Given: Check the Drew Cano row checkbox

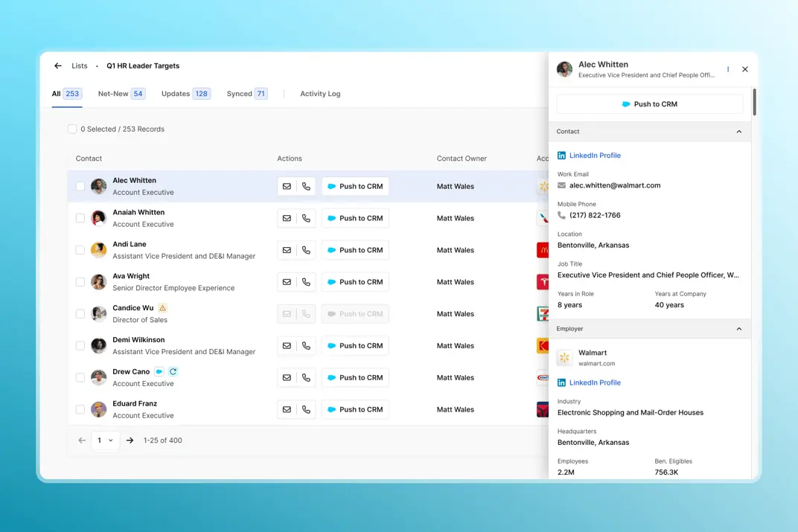Looking at the screenshot, I should 80,377.
